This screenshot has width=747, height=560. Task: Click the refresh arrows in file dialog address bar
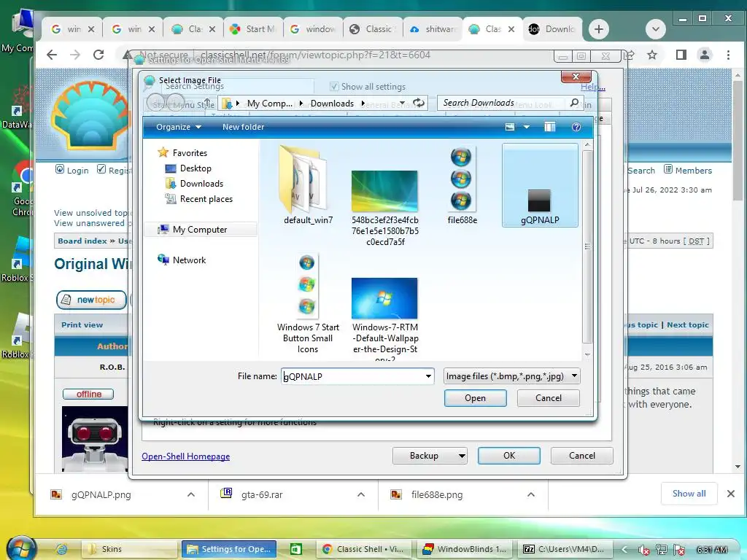point(418,103)
